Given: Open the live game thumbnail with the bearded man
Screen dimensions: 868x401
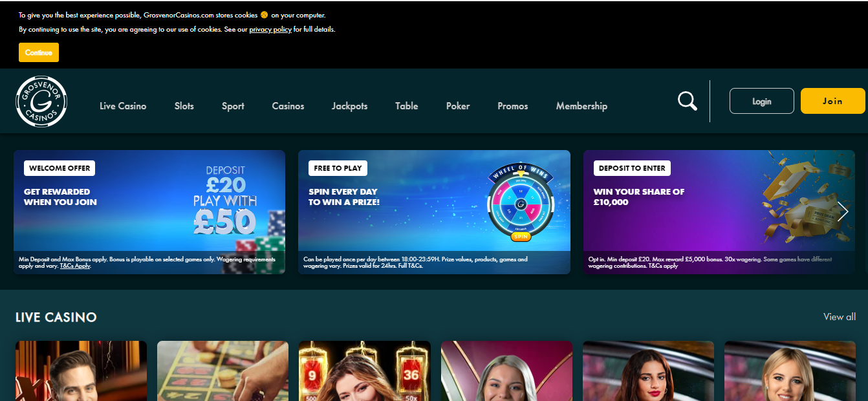Looking at the screenshot, I should tap(81, 371).
